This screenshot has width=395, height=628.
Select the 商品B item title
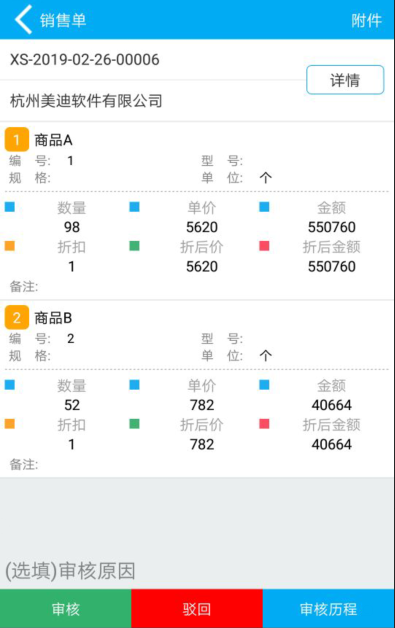point(53,318)
